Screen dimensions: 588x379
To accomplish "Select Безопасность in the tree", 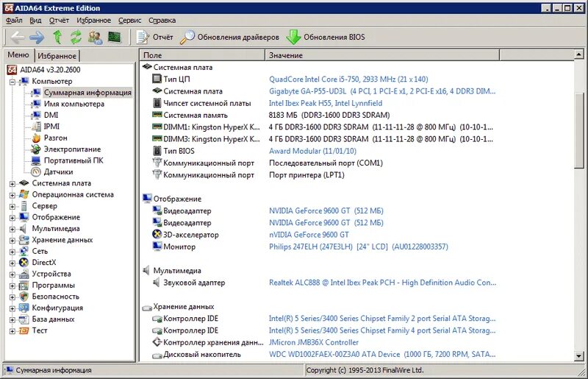I will [x=56, y=297].
